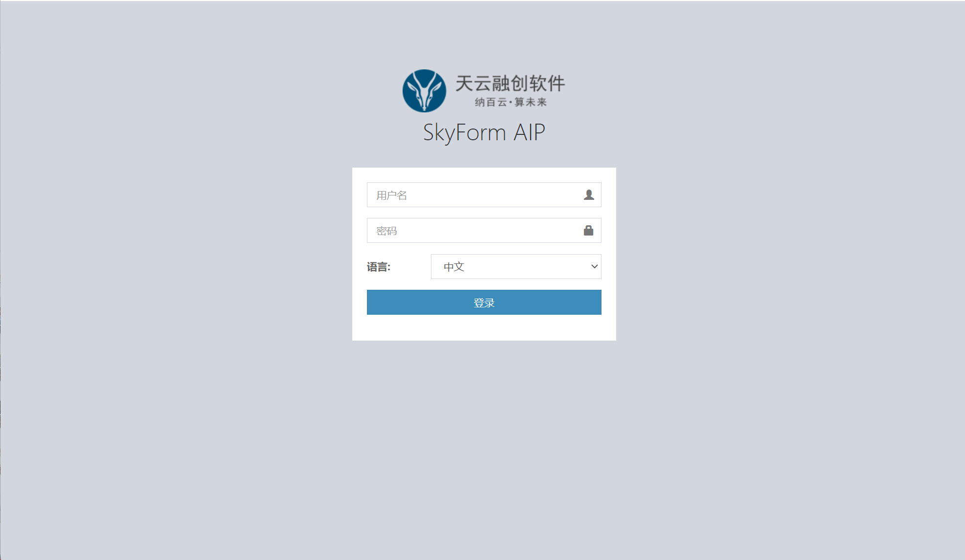Select the 中文 option text
The height and width of the screenshot is (560, 965).
(x=454, y=267)
